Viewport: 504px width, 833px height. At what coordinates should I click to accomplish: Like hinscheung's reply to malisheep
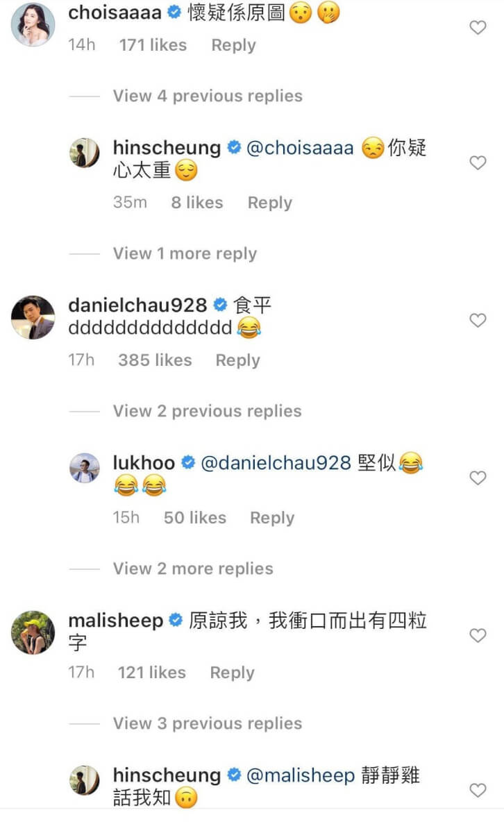(478, 790)
